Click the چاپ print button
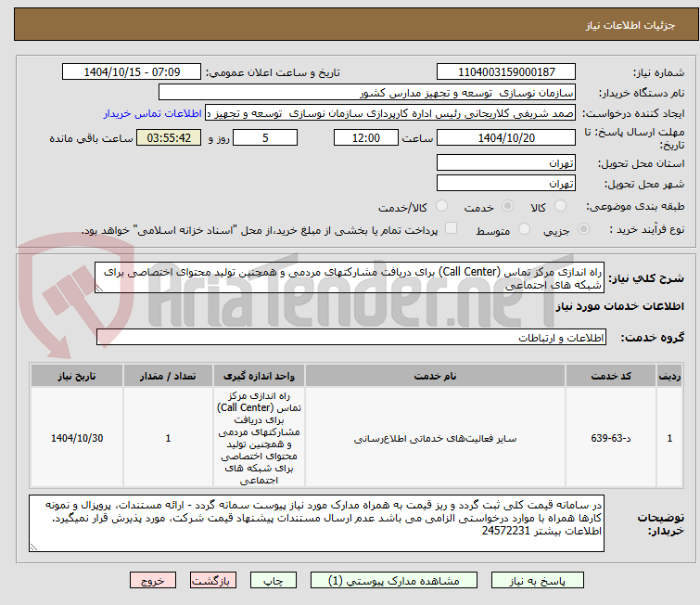 click(274, 581)
